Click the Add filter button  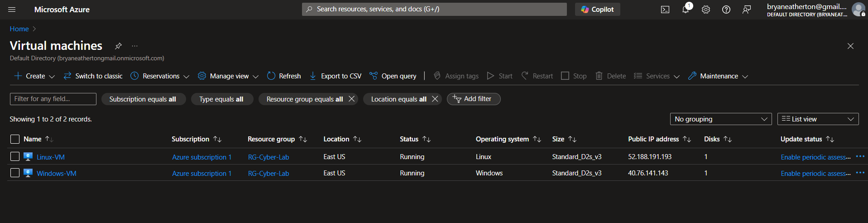coord(474,99)
